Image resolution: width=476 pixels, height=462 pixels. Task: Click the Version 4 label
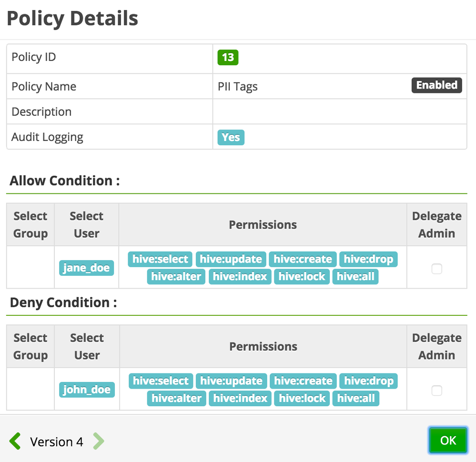[x=57, y=442]
